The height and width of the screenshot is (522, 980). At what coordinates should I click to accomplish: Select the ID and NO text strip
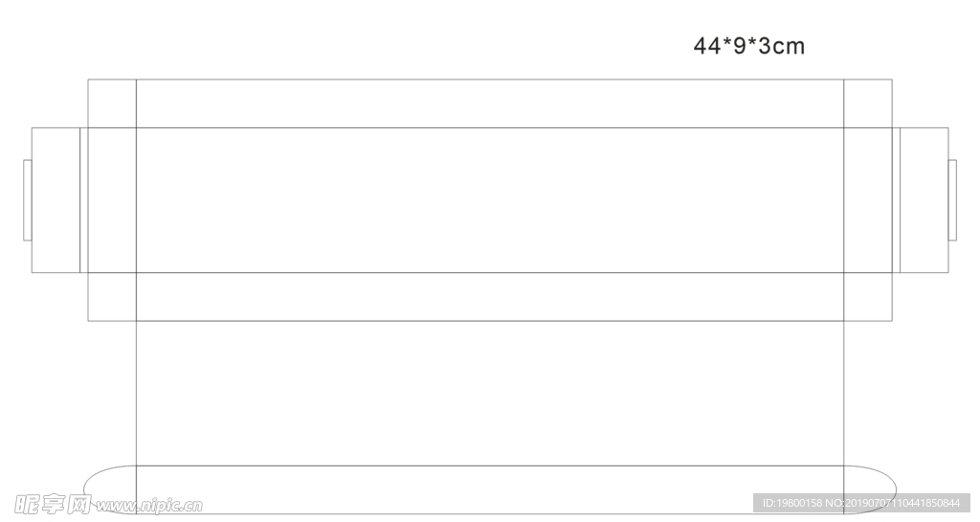coord(861,503)
